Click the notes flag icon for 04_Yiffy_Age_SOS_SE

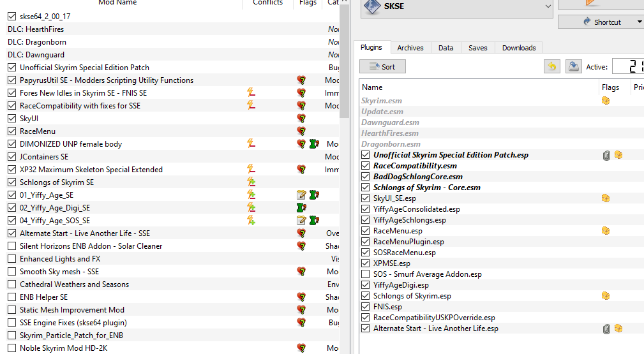301,220
